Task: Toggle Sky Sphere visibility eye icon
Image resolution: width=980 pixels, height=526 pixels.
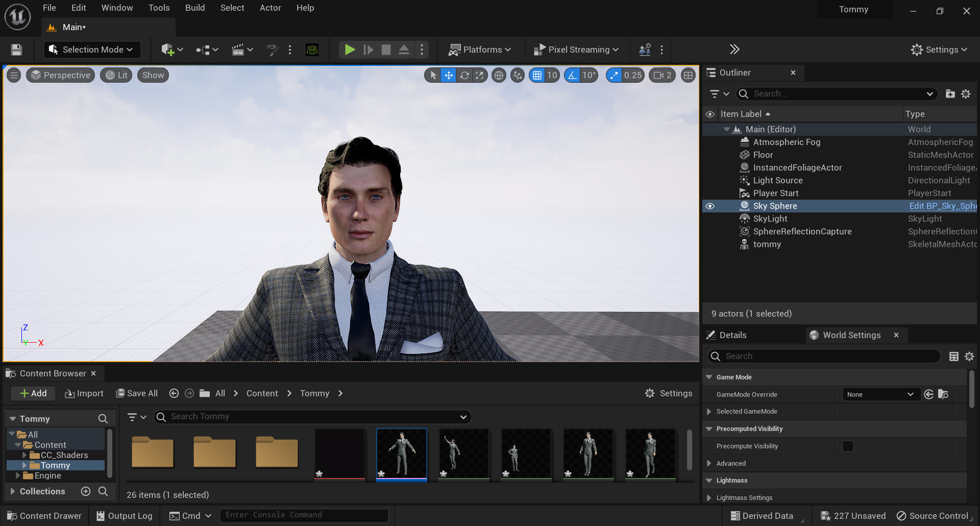Action: click(710, 206)
